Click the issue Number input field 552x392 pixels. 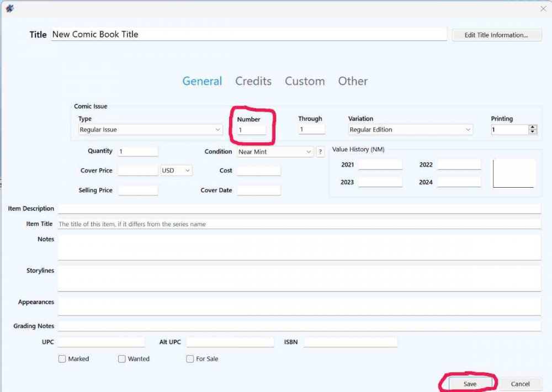coord(251,130)
